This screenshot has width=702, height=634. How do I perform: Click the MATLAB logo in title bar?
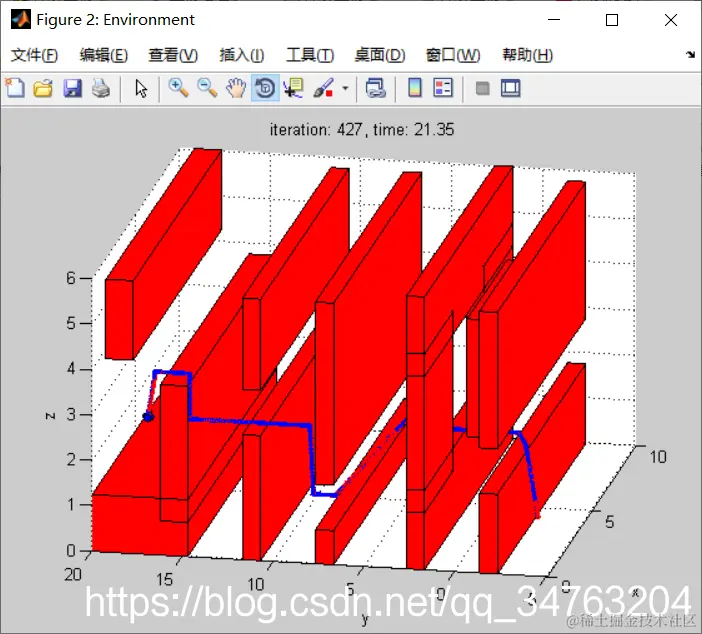pyautogui.click(x=21, y=19)
